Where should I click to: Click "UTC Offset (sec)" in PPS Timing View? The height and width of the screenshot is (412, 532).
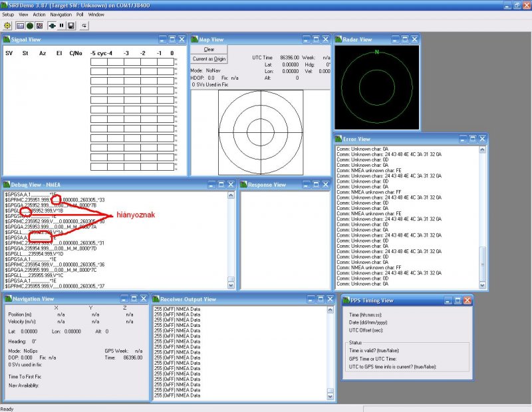click(x=366, y=330)
